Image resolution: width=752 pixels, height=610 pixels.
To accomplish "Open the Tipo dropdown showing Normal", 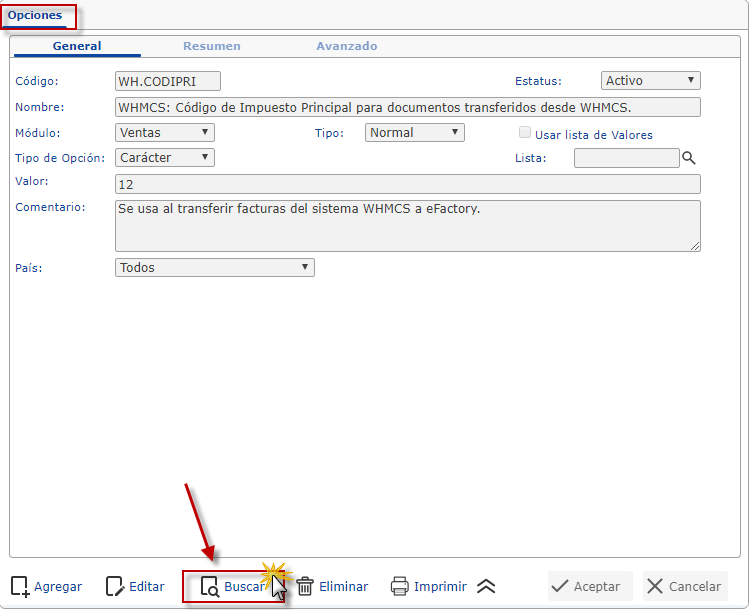I will pos(414,132).
